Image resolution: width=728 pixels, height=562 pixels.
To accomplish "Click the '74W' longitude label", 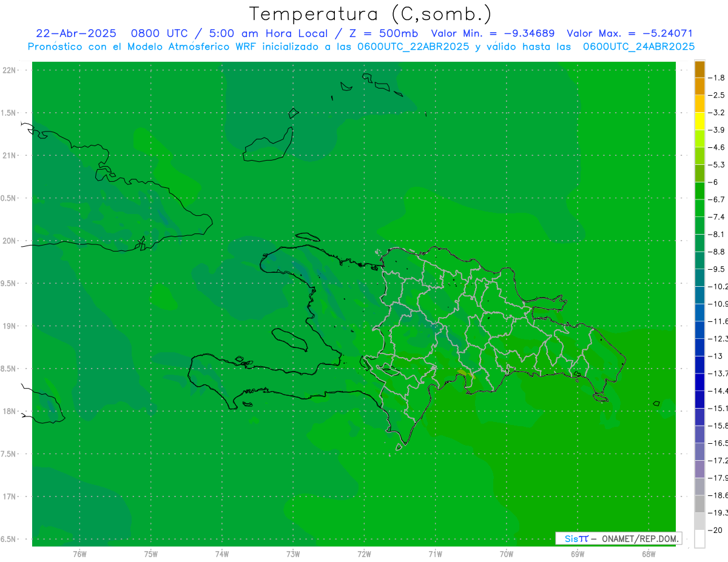I will coord(221,554).
